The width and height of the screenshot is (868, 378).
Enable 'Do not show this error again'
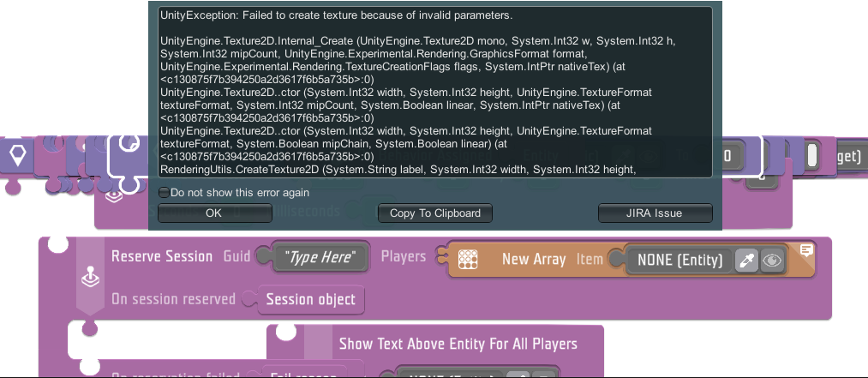[x=165, y=193]
